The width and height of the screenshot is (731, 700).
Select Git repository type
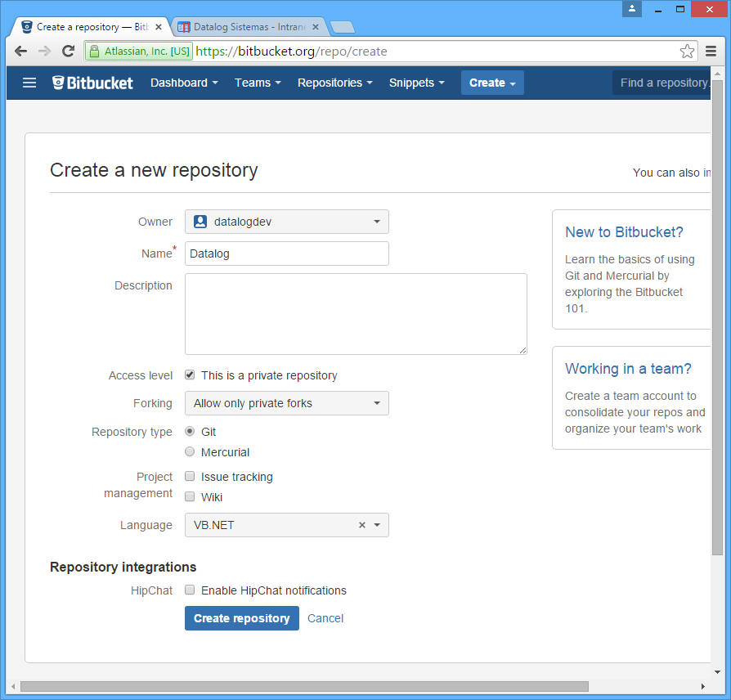click(190, 432)
